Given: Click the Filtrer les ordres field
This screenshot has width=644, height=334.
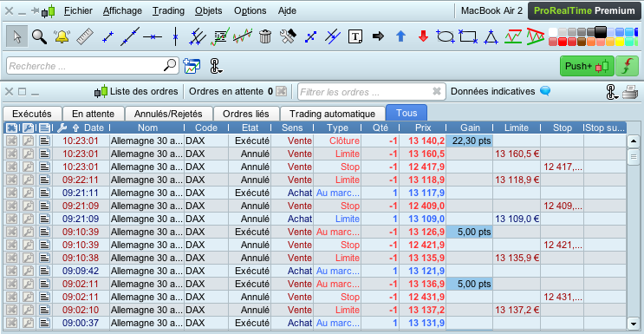Looking at the screenshot, I should 372,92.
